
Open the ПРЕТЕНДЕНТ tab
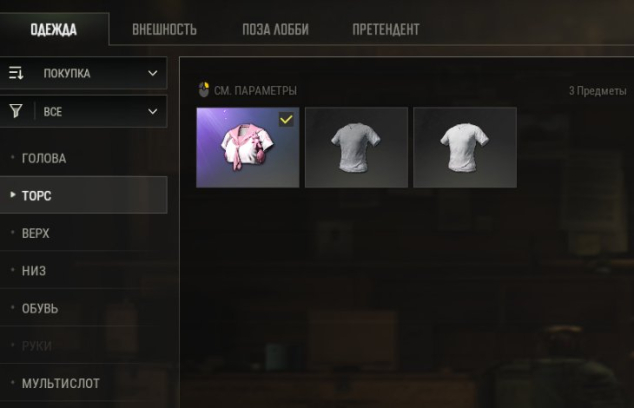coord(386,30)
